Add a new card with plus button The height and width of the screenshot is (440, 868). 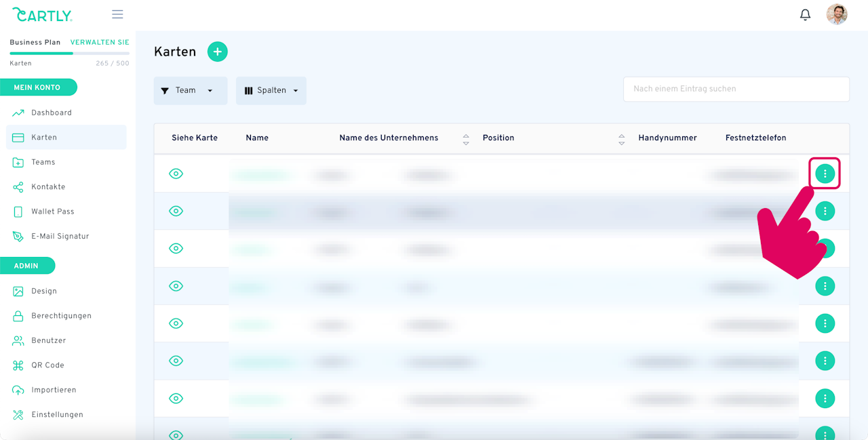point(218,52)
